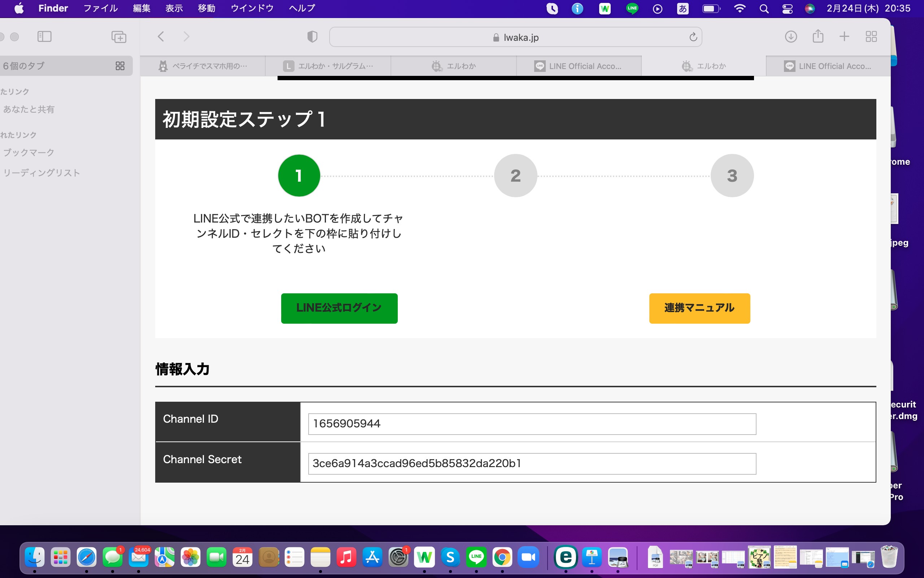
Task: Add a new tab with plus icon
Action: coord(845,37)
